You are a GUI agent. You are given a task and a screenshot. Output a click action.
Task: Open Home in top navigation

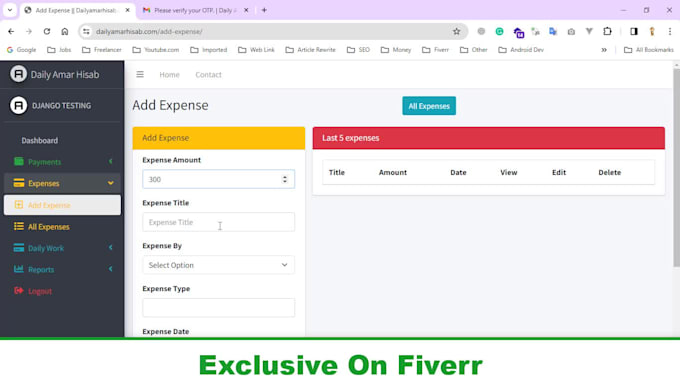tap(169, 75)
